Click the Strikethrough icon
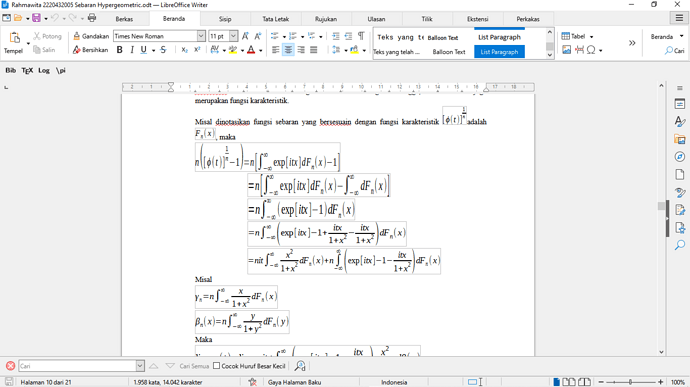Viewport: 690px width, 387px height. tap(163, 50)
